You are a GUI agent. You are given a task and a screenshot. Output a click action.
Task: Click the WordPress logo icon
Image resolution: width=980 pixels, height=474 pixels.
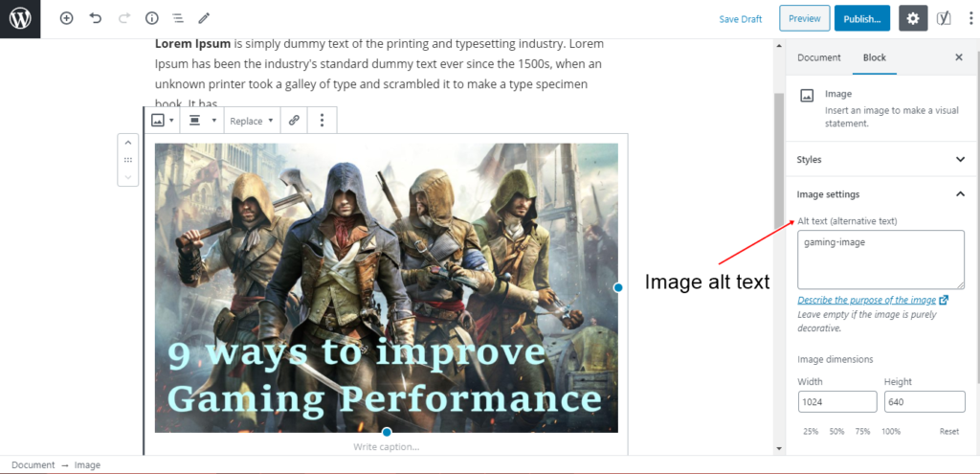click(x=20, y=19)
